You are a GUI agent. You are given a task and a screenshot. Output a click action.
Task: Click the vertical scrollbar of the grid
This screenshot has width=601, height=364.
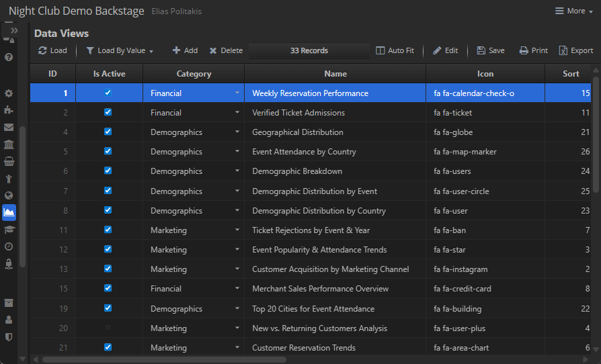coord(596,134)
